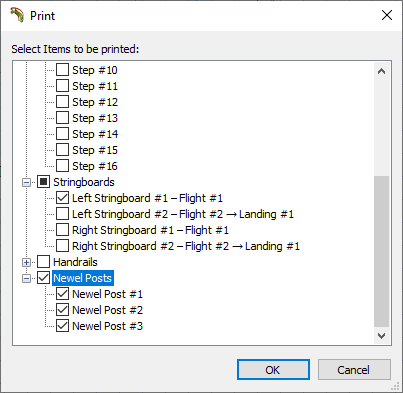The height and width of the screenshot is (393, 403).
Task: Toggle the Stringboards group checkbox
Action: point(43,182)
